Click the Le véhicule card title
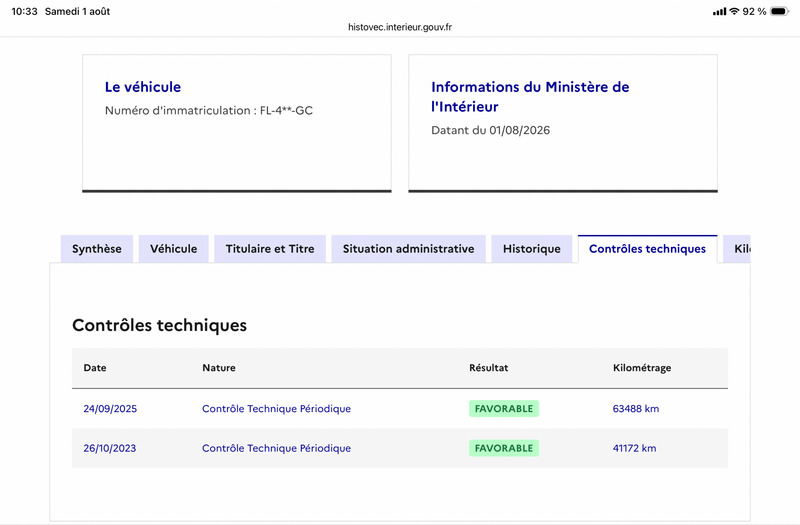The width and height of the screenshot is (800, 525). point(143,87)
